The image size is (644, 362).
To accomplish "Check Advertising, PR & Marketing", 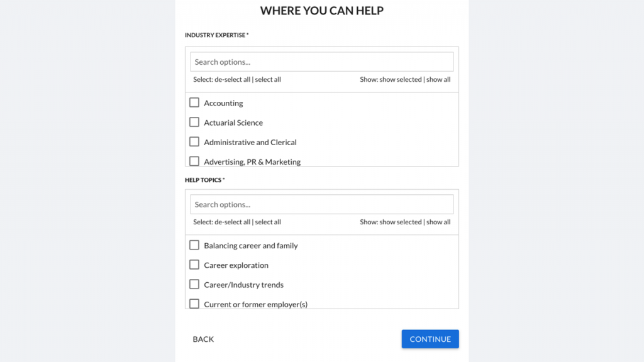I will pos(194,162).
